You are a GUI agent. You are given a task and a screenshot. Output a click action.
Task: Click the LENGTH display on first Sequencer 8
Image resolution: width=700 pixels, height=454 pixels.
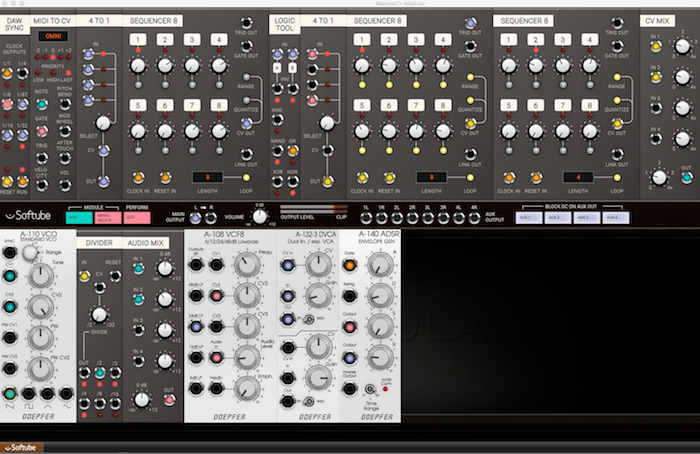pos(208,148)
